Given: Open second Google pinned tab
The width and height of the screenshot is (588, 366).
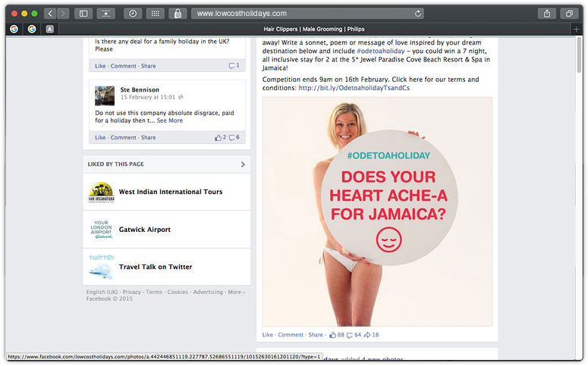Looking at the screenshot, I should pyautogui.click(x=32, y=29).
